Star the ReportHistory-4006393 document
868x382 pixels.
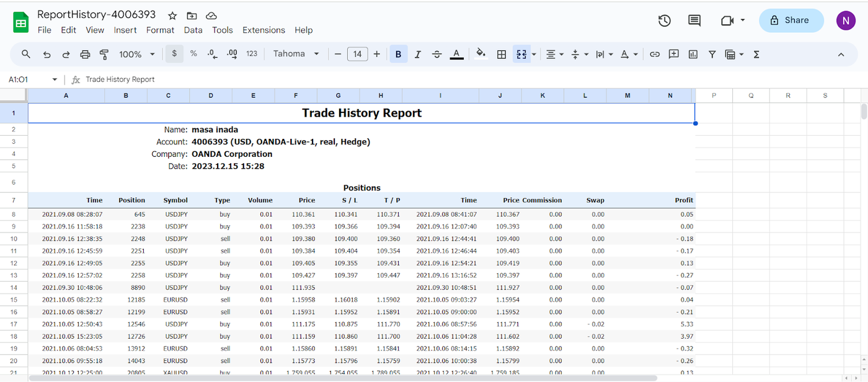tap(172, 15)
